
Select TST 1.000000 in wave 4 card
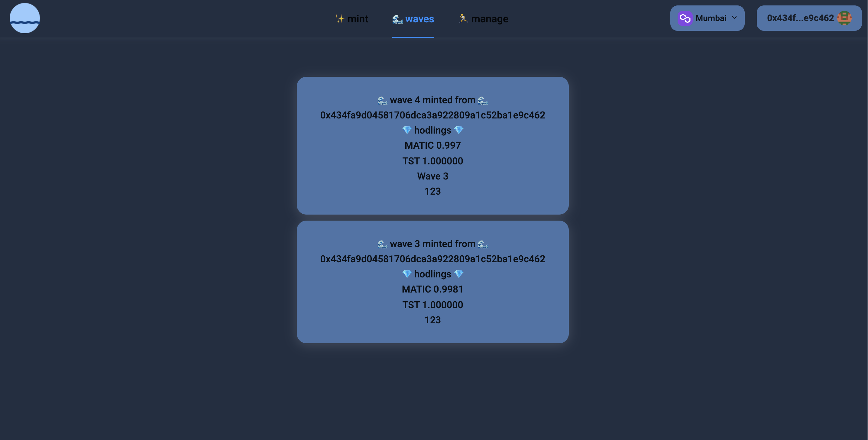coord(433,161)
